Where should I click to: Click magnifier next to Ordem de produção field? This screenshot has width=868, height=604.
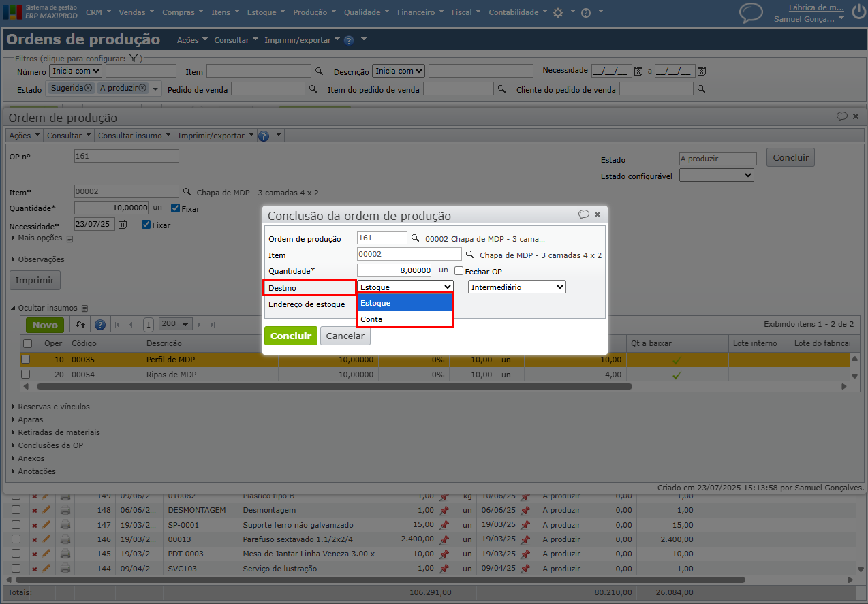coord(415,238)
